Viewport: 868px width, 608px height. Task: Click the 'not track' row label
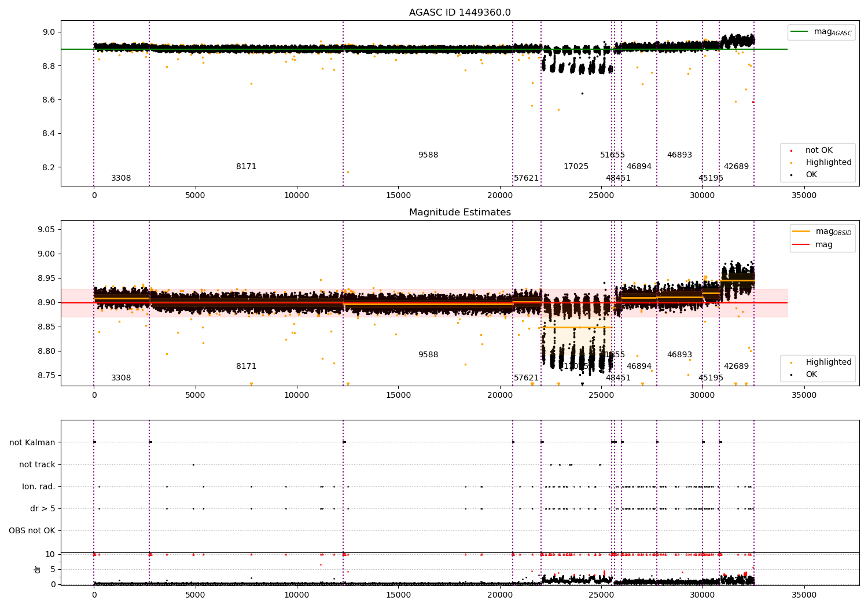click(x=37, y=465)
